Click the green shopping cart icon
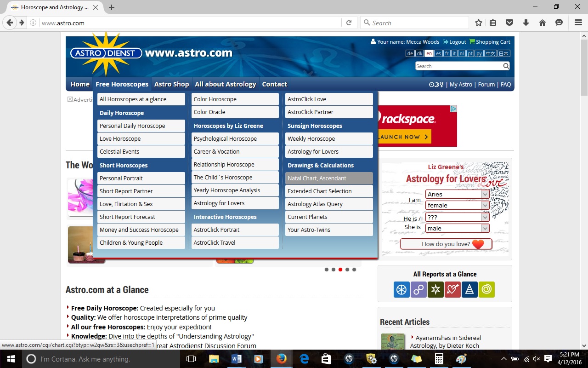The height and width of the screenshot is (368, 588). click(472, 41)
